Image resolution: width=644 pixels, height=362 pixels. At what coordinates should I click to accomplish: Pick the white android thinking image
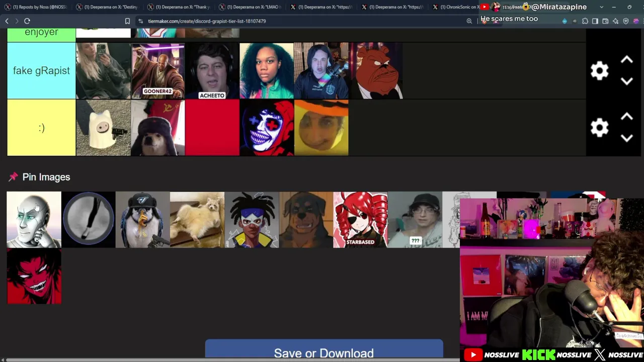tap(34, 220)
